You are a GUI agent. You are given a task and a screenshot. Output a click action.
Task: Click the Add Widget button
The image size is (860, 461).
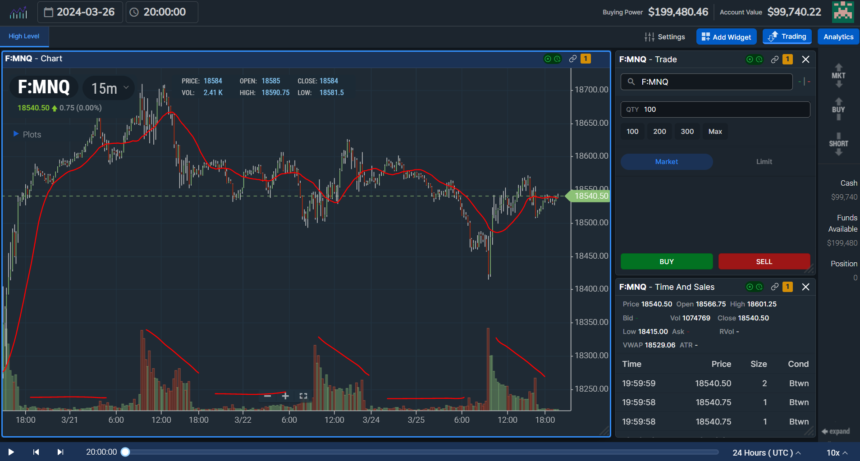coord(725,37)
